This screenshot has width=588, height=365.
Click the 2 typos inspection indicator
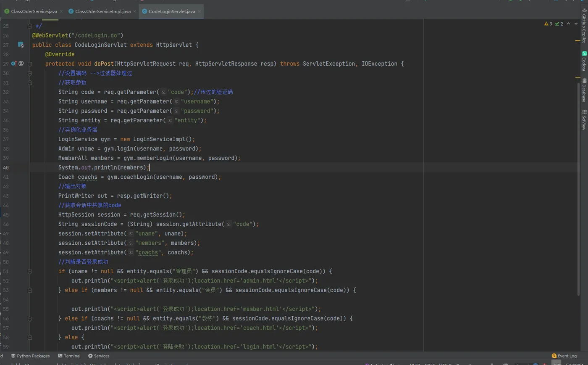[559, 24]
